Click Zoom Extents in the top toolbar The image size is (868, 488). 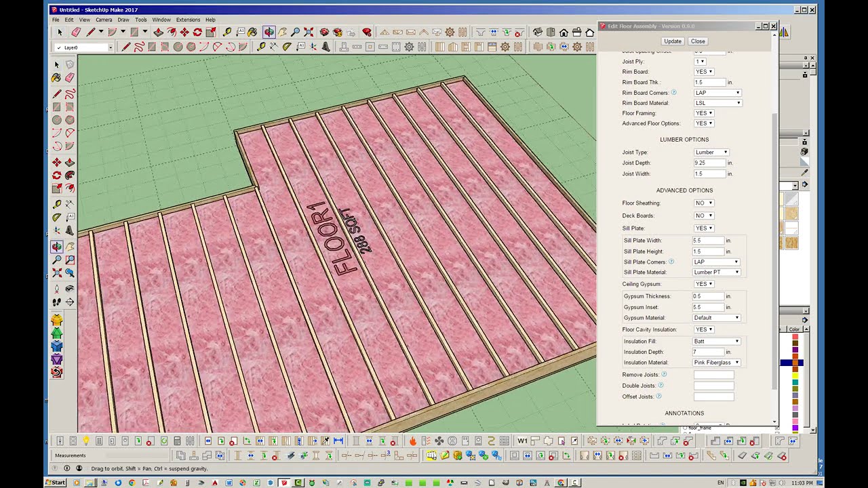(309, 32)
